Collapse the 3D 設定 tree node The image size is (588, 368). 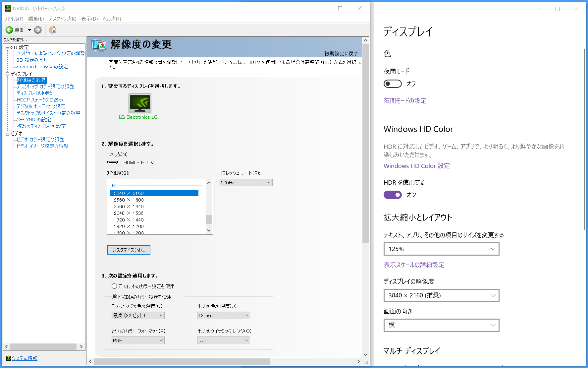click(7, 47)
